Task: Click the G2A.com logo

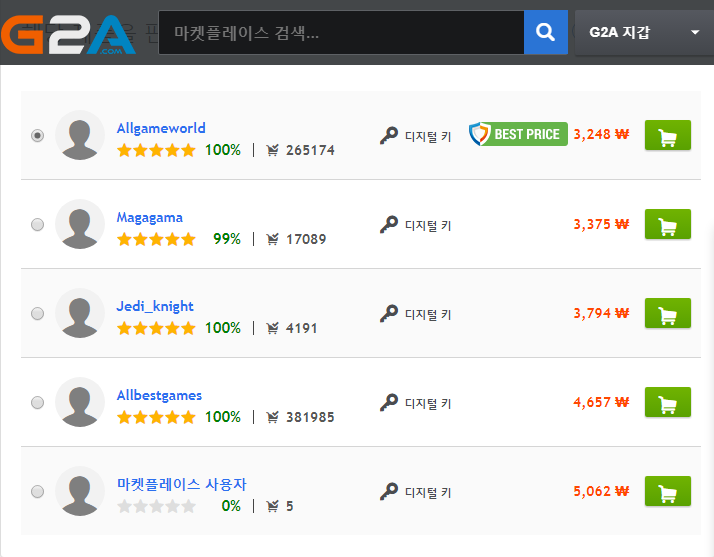Action: point(68,35)
